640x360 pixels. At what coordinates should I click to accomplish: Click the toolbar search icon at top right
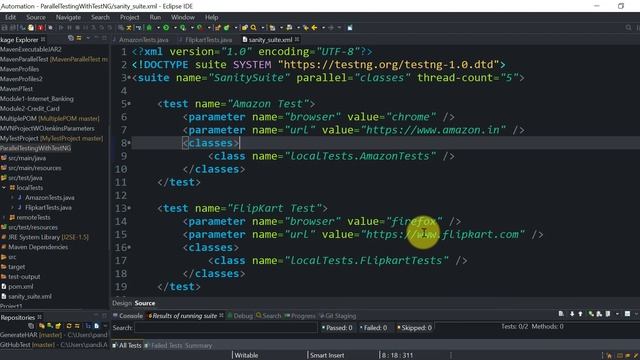click(x=628, y=28)
